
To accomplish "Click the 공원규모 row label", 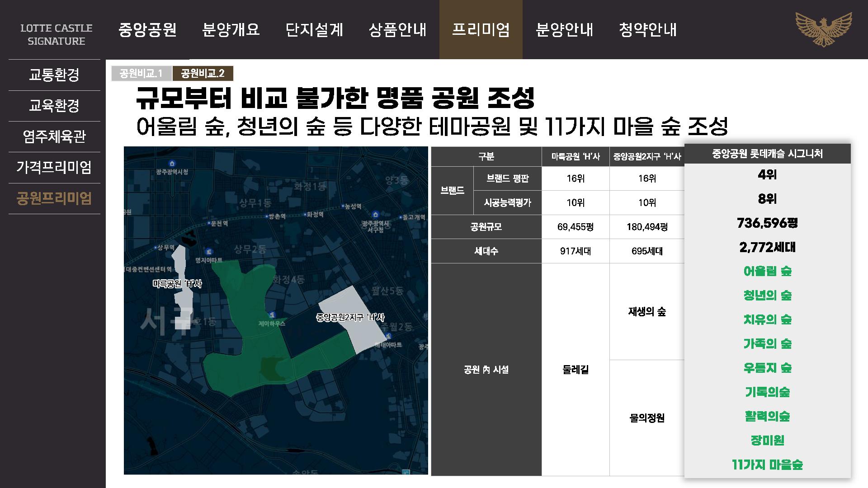I will [x=486, y=227].
